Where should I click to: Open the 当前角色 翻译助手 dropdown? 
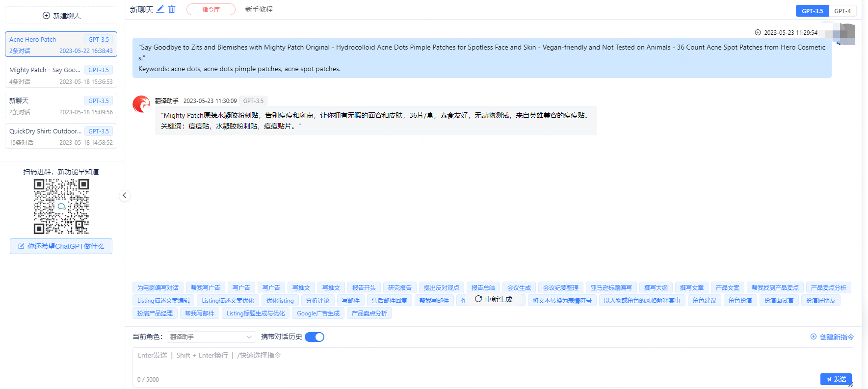point(211,337)
